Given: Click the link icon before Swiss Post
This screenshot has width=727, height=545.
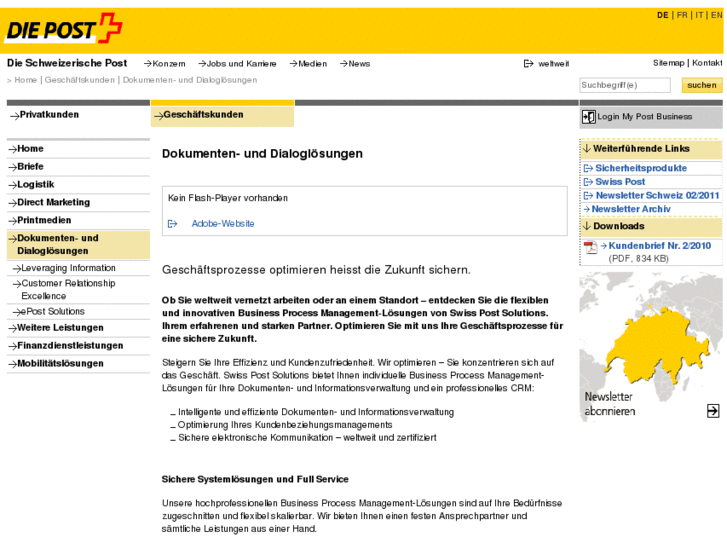Looking at the screenshot, I should [588, 182].
